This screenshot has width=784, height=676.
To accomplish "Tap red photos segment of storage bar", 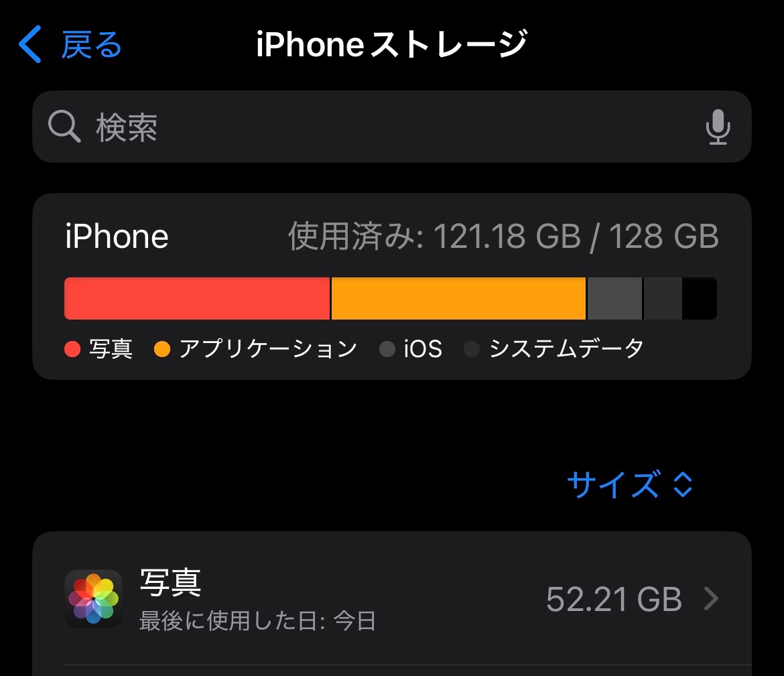I will (197, 299).
